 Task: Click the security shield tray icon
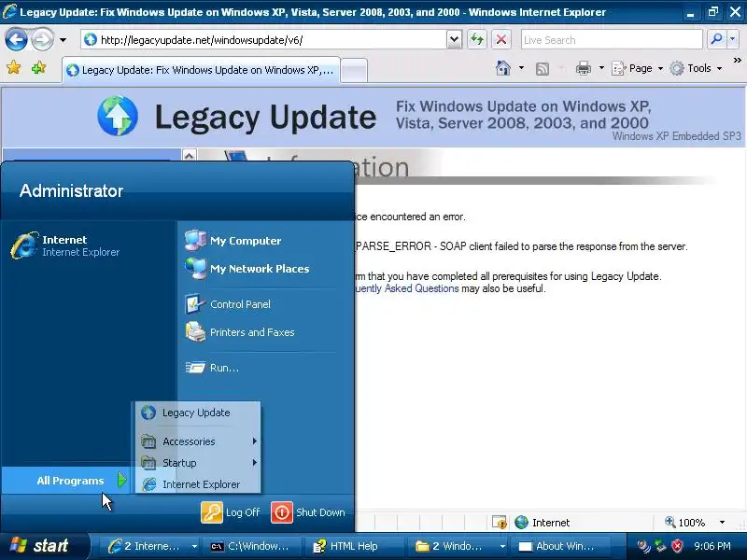click(677, 546)
